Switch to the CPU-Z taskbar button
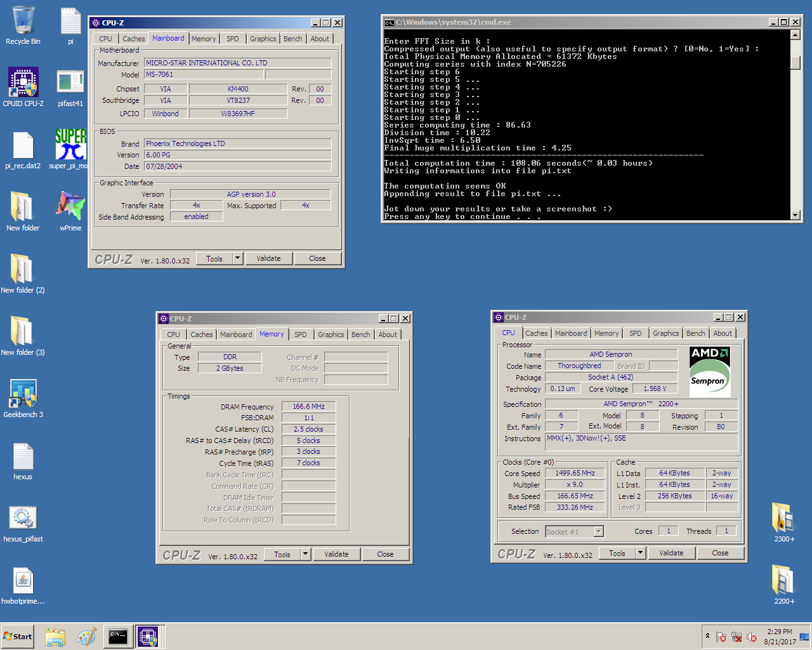Image resolution: width=812 pixels, height=650 pixels. tap(148, 637)
